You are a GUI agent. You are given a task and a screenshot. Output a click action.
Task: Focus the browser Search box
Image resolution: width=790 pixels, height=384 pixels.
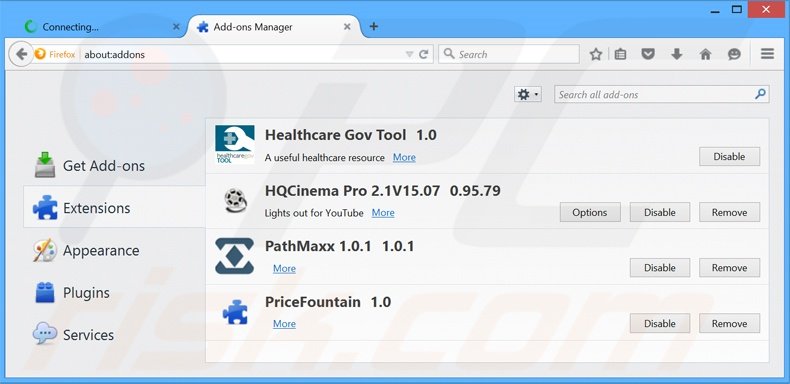(x=509, y=54)
